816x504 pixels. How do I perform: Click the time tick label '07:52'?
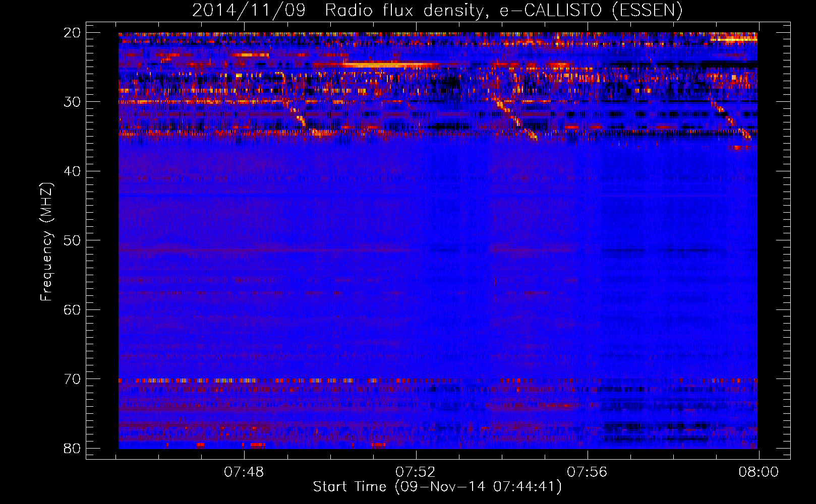point(416,472)
